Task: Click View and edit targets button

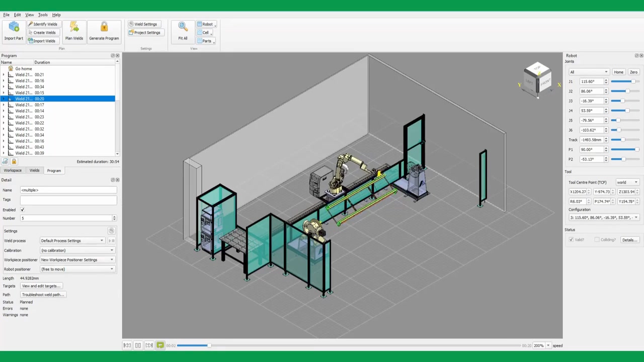Action: (41, 286)
